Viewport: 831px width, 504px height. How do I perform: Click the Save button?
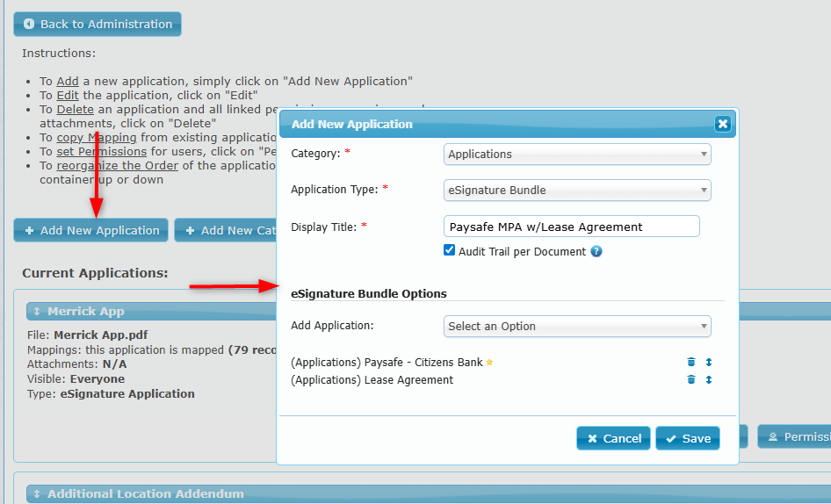tap(687, 438)
